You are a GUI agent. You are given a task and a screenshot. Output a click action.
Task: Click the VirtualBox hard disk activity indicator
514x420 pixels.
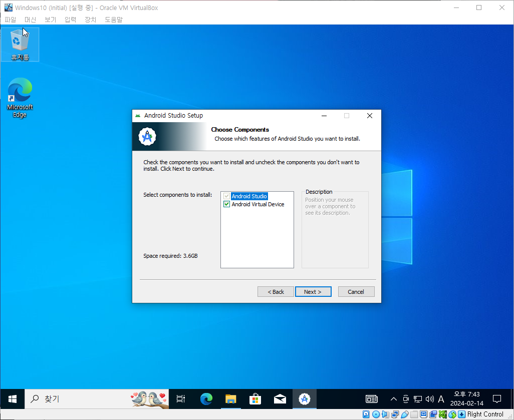tap(366, 414)
